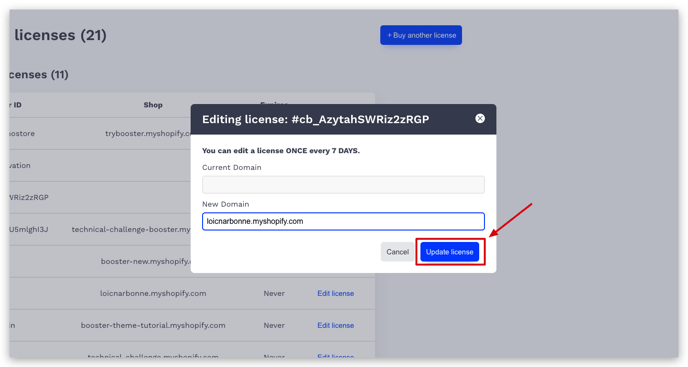This screenshot has width=688, height=367.
Task: Click the Current Domain label
Action: [232, 167]
